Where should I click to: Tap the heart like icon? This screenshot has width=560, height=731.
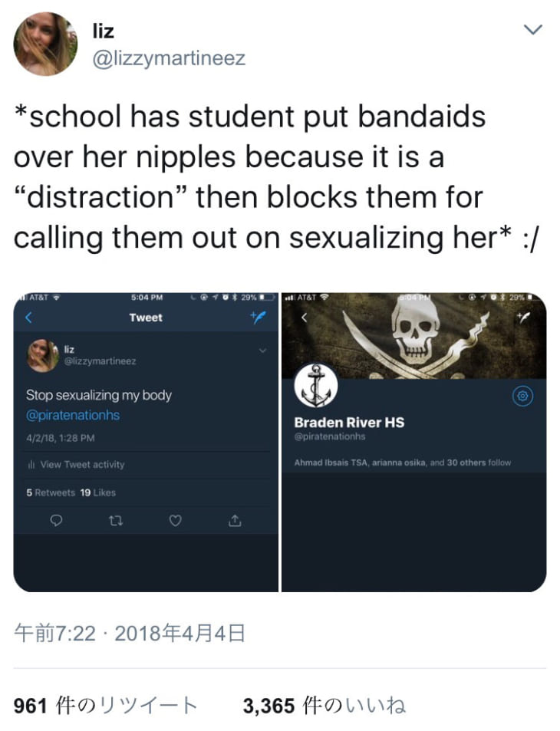(x=175, y=520)
